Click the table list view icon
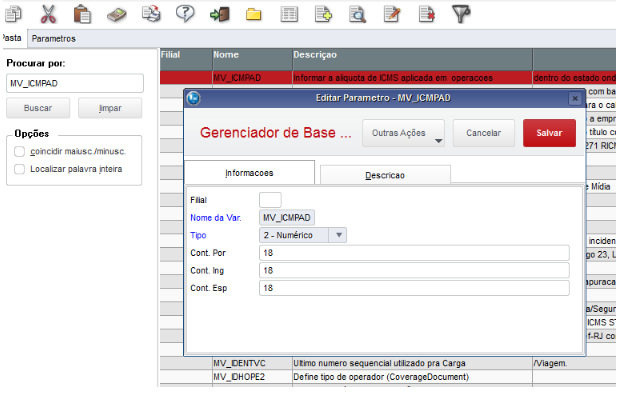Screen dimensions: 627x397 [x=289, y=14]
